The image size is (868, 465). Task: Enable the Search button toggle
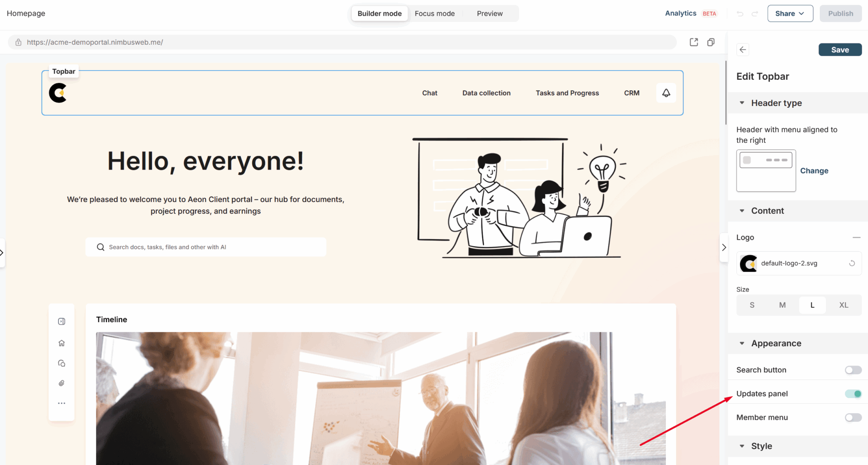tap(853, 370)
